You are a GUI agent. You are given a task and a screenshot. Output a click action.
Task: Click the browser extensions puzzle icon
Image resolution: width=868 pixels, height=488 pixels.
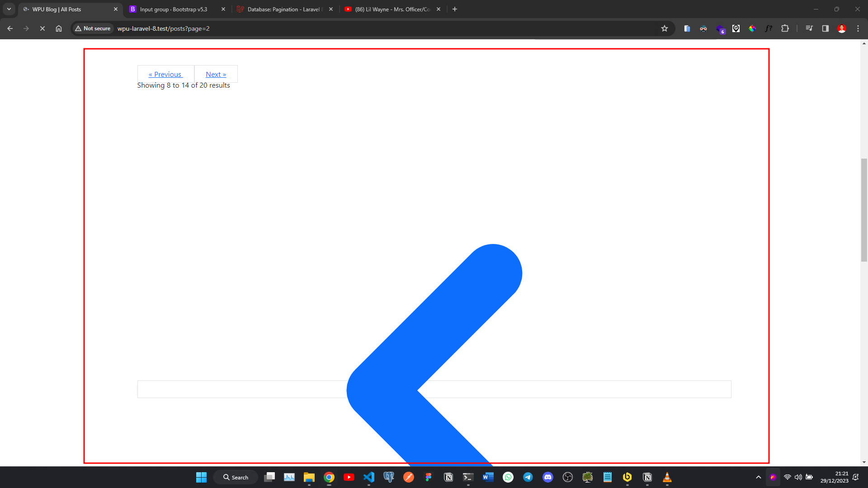[x=786, y=28]
